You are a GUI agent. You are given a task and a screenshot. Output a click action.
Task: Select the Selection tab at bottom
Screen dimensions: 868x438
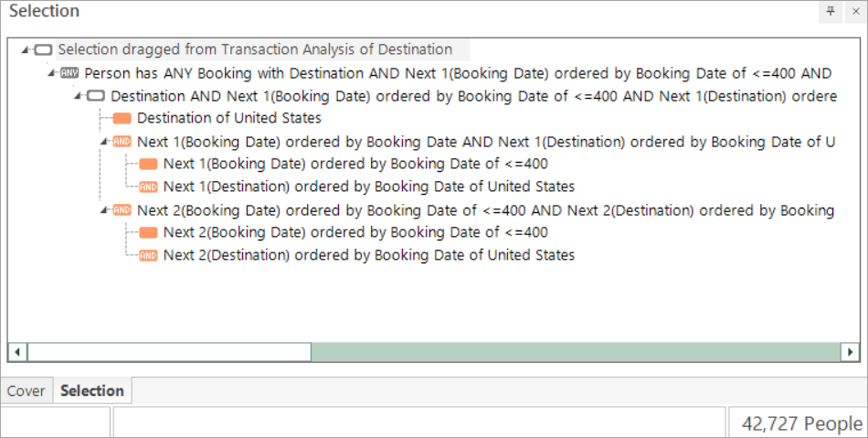click(91, 391)
